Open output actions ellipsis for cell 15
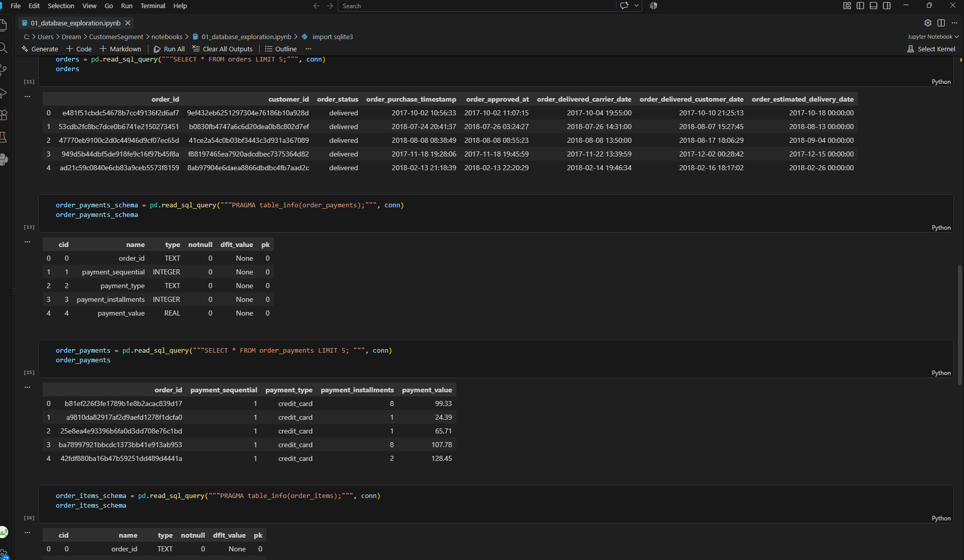This screenshot has width=964, height=560. (27, 387)
